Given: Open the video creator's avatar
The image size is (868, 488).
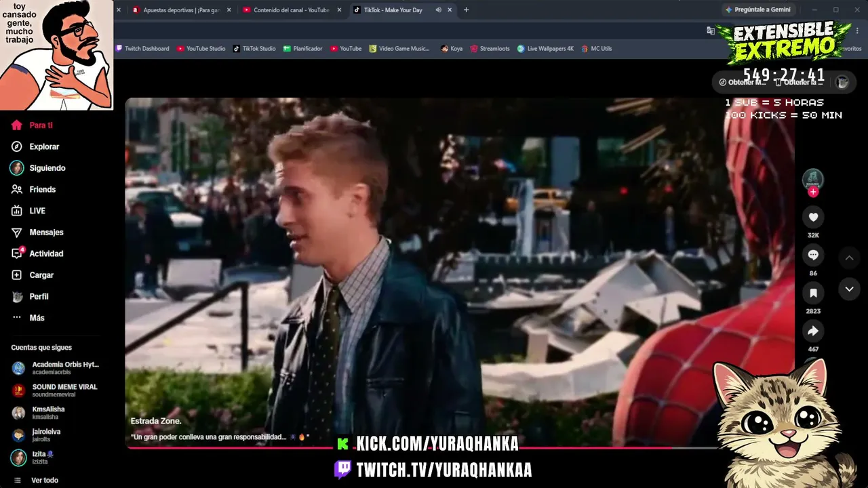Looking at the screenshot, I should tap(812, 178).
